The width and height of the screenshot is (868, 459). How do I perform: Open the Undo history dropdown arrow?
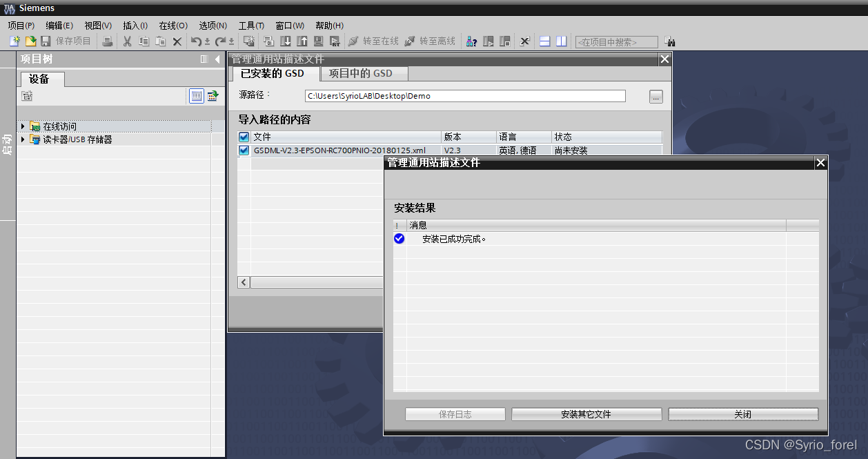(207, 42)
